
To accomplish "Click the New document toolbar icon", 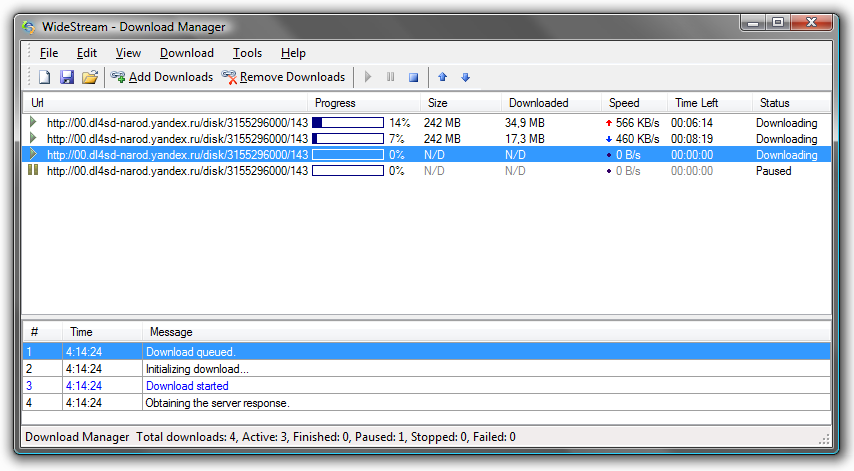I will (45, 77).
